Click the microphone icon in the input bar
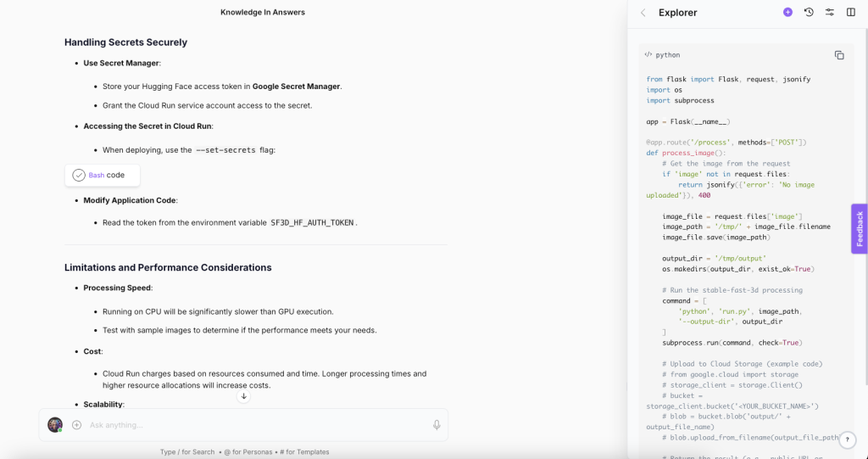This screenshot has width=868, height=459. click(x=437, y=425)
